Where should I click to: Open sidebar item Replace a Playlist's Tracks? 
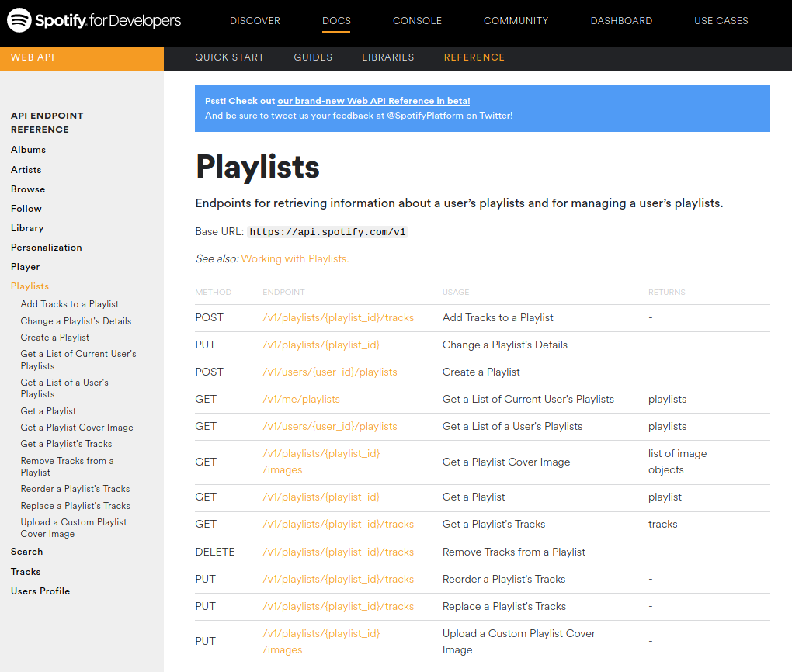(x=75, y=506)
